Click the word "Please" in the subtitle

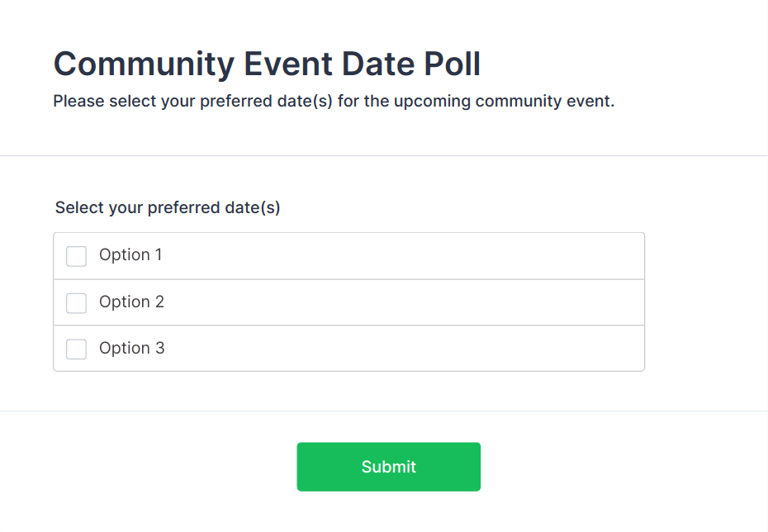pos(78,102)
